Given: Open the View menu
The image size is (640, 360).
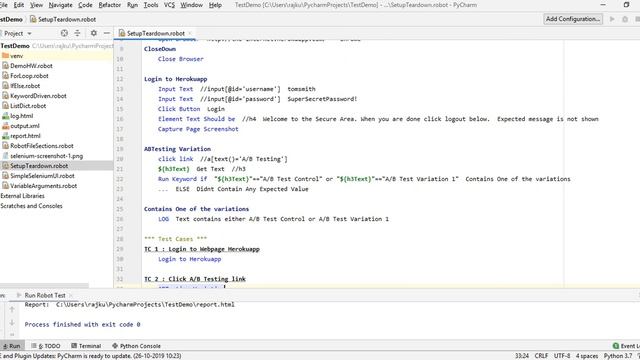Looking at the screenshot, I should tap(36, 5).
